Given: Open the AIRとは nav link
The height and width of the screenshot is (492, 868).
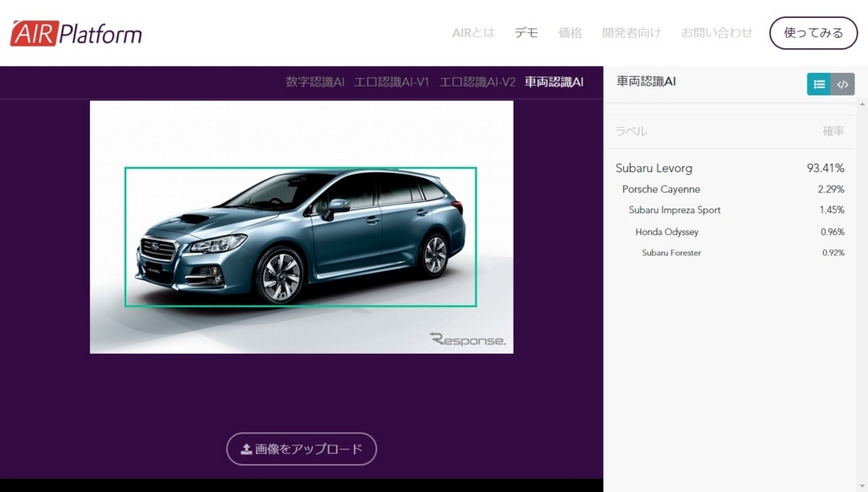Looking at the screenshot, I should [x=473, y=33].
